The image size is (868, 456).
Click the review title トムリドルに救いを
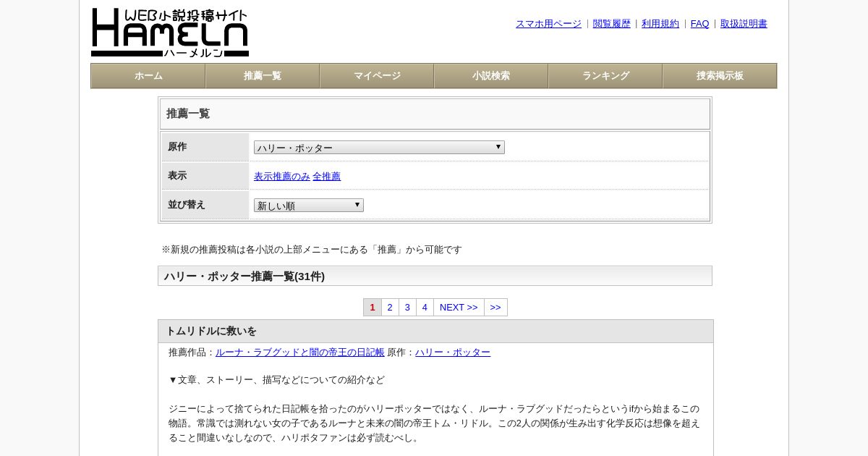click(211, 332)
